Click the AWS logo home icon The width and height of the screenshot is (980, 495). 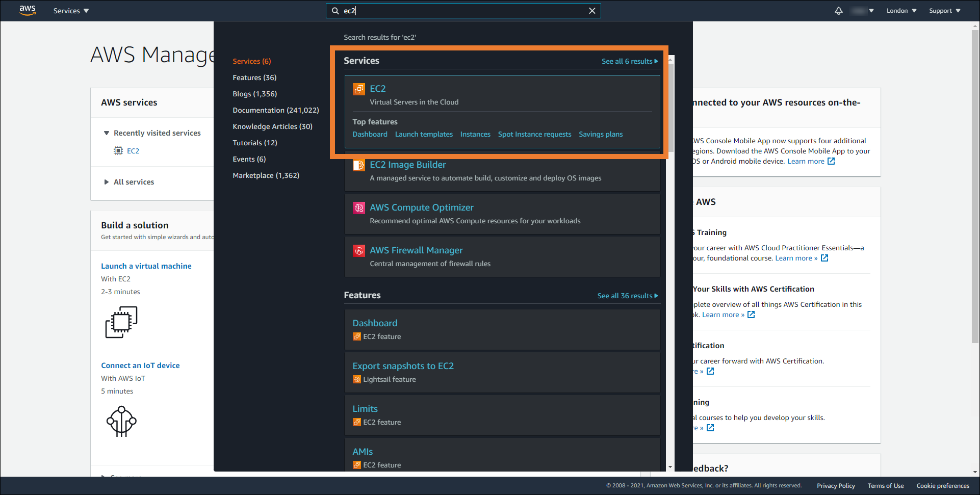pos(28,10)
